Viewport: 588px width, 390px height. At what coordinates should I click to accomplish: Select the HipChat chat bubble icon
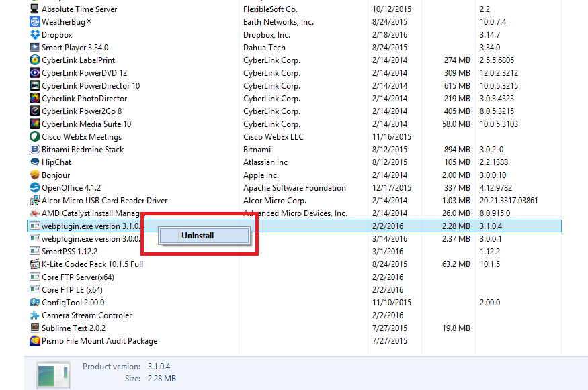tap(35, 162)
